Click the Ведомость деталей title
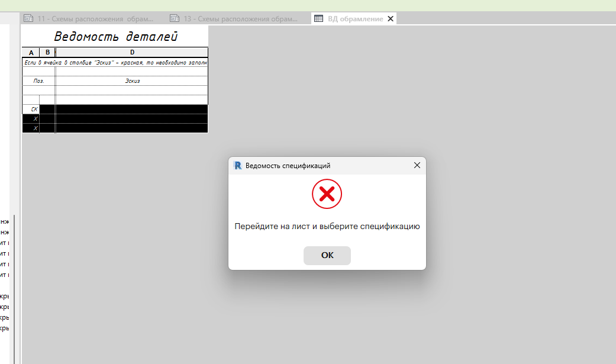Viewport: 616px width, 364px height. point(115,37)
